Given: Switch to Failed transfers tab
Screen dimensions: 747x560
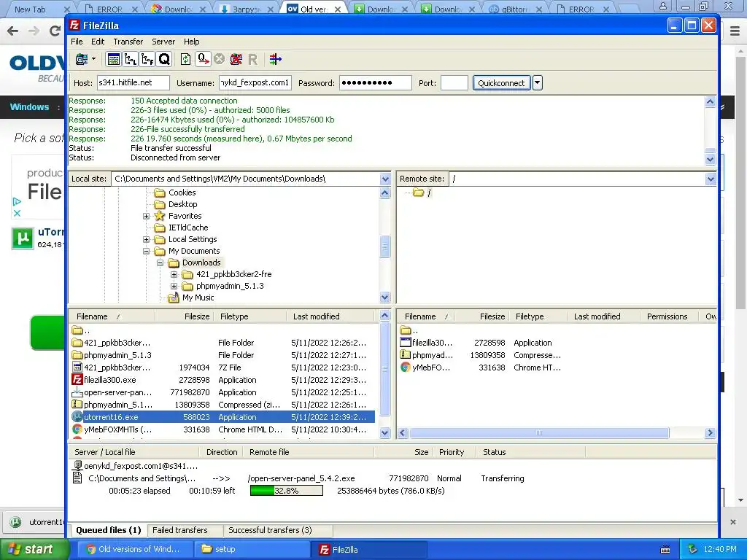Looking at the screenshot, I should [180, 530].
